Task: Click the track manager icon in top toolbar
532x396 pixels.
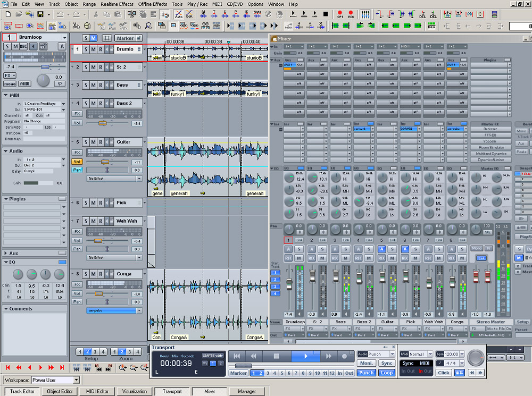Action: click(494, 14)
